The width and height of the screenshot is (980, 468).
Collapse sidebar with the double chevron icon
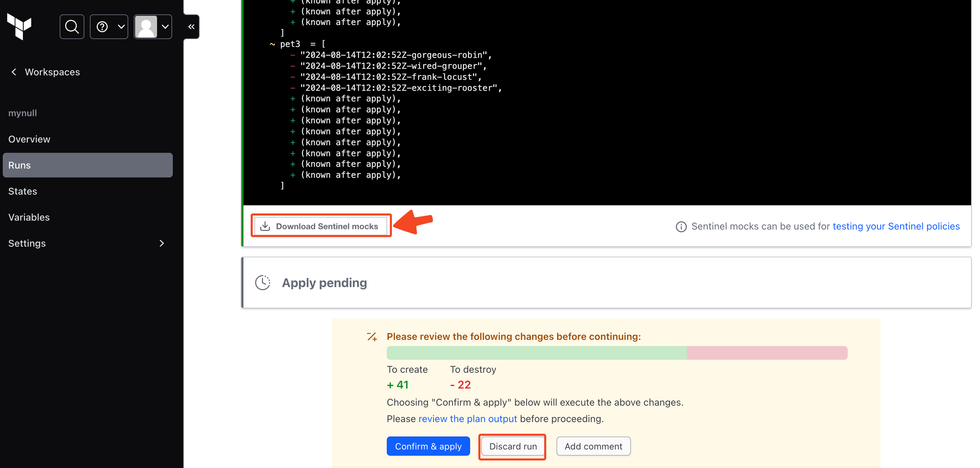pyautogui.click(x=191, y=27)
